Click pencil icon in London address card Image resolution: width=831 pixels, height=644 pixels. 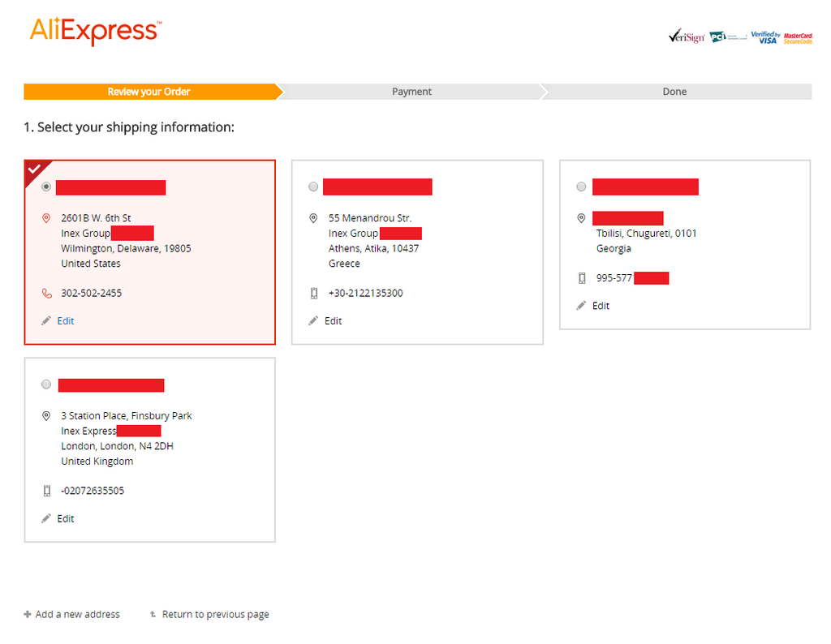[46, 518]
